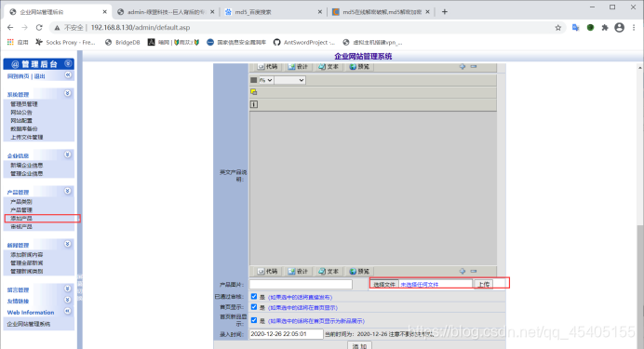
Task: Collapse the 企业信息 sidebar section
Action: [68, 154]
